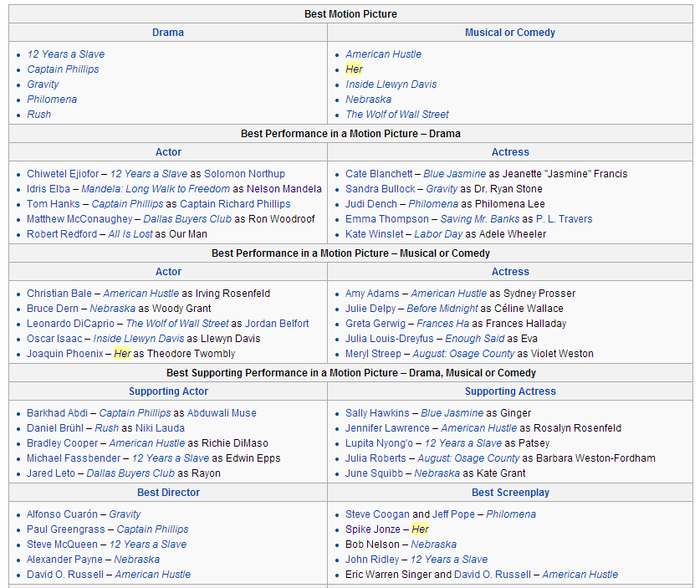Viewport: 700px width, 588px height.
Task: Click 12 Years a Slave in Best Motion Picture list
Action: pyautogui.click(x=65, y=54)
